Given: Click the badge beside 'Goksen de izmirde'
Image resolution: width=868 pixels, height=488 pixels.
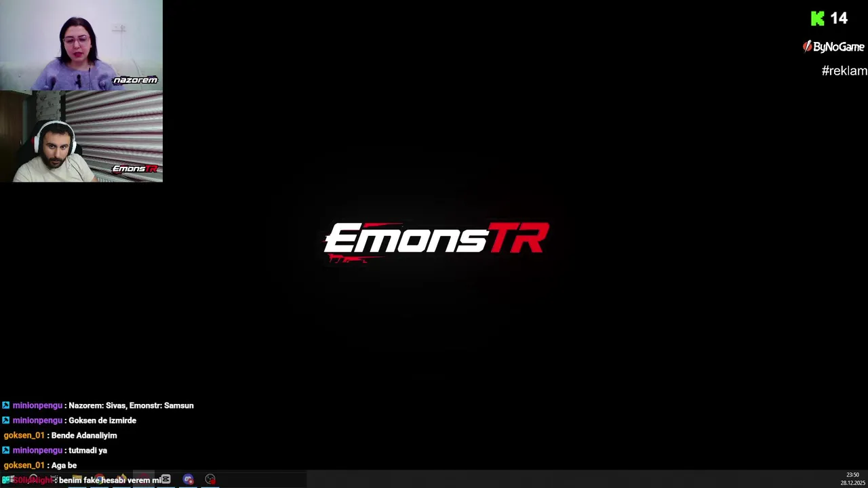Looking at the screenshot, I should tap(6, 420).
